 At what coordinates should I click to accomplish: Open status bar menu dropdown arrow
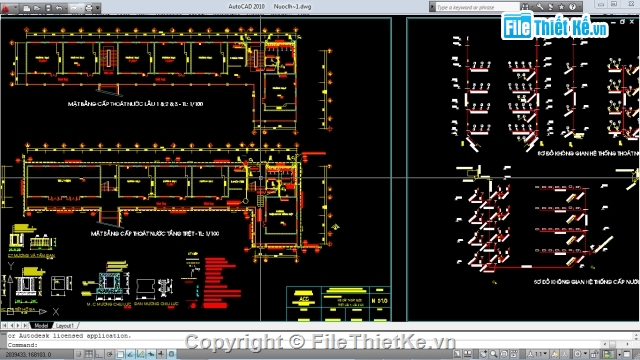(x=620, y=354)
